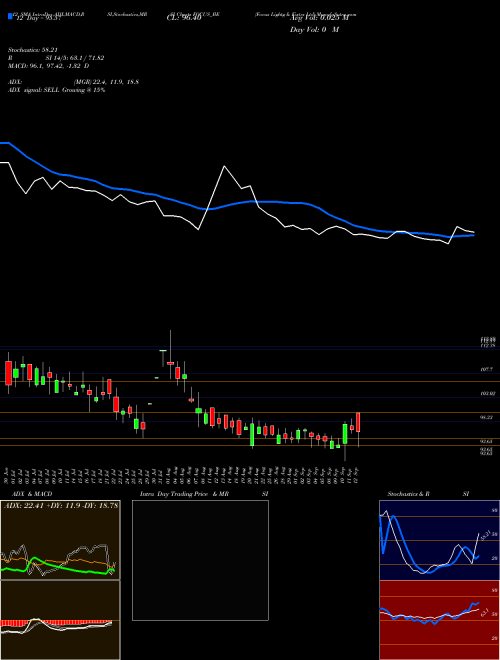This screenshot has width=500, height=660.
Task: Click the ADX indicator chart thumbnail
Action: click(x=60, y=540)
